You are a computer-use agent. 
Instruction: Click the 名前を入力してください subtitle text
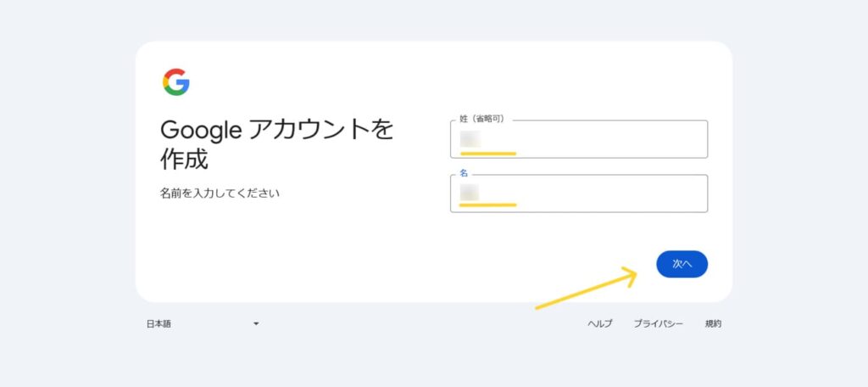[x=220, y=193]
